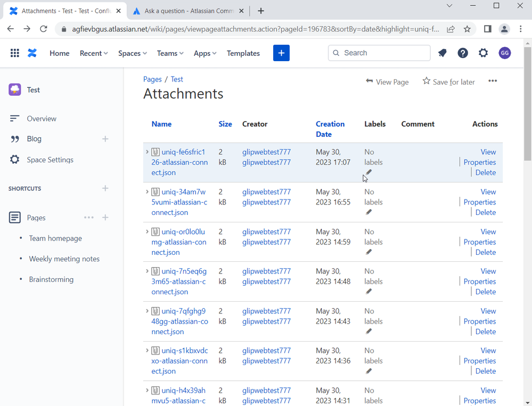532x406 pixels.
Task: Open the Apps dropdown menu
Action: pyautogui.click(x=205, y=53)
